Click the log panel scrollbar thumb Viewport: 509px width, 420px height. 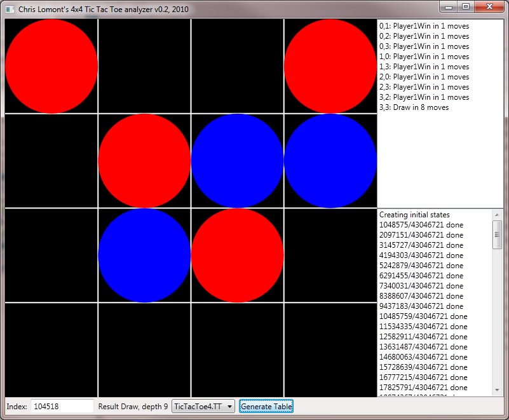[497, 234]
